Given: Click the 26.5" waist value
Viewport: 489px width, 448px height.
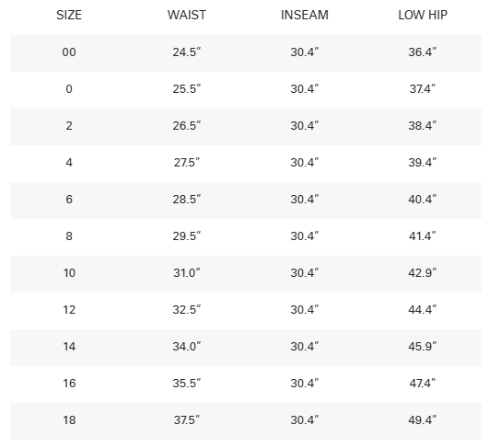Looking at the screenshot, I should pos(187,125).
